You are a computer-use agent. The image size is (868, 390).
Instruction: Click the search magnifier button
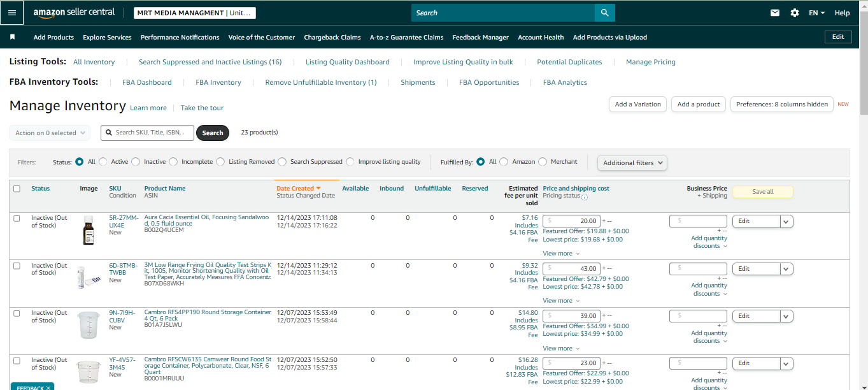tap(604, 13)
